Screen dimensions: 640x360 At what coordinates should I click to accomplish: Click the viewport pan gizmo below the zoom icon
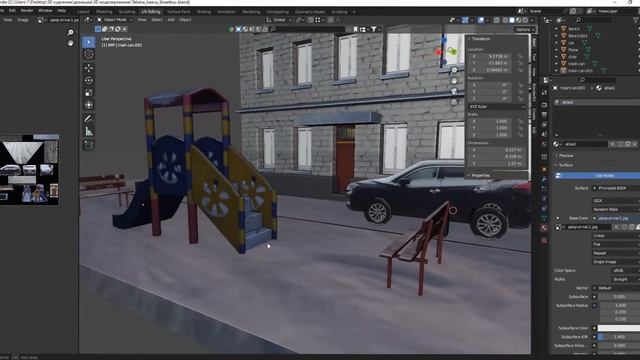click(454, 81)
